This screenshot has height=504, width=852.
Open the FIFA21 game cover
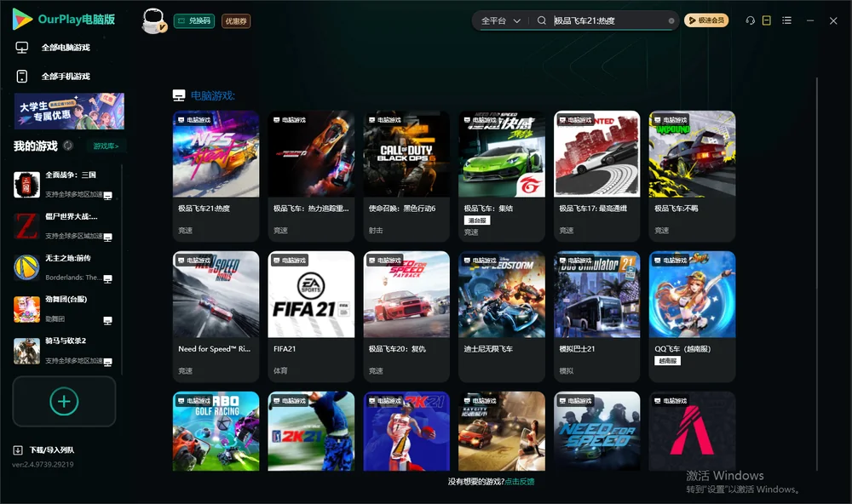[x=311, y=295]
